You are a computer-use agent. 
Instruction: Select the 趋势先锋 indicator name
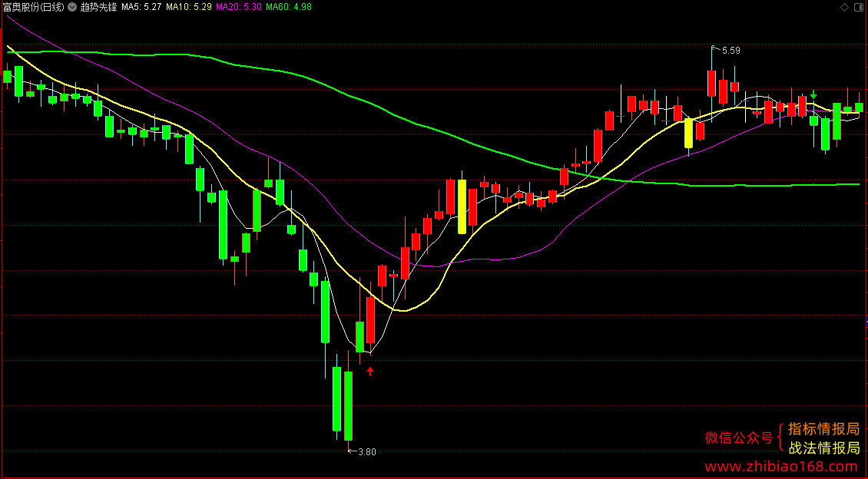coord(98,7)
